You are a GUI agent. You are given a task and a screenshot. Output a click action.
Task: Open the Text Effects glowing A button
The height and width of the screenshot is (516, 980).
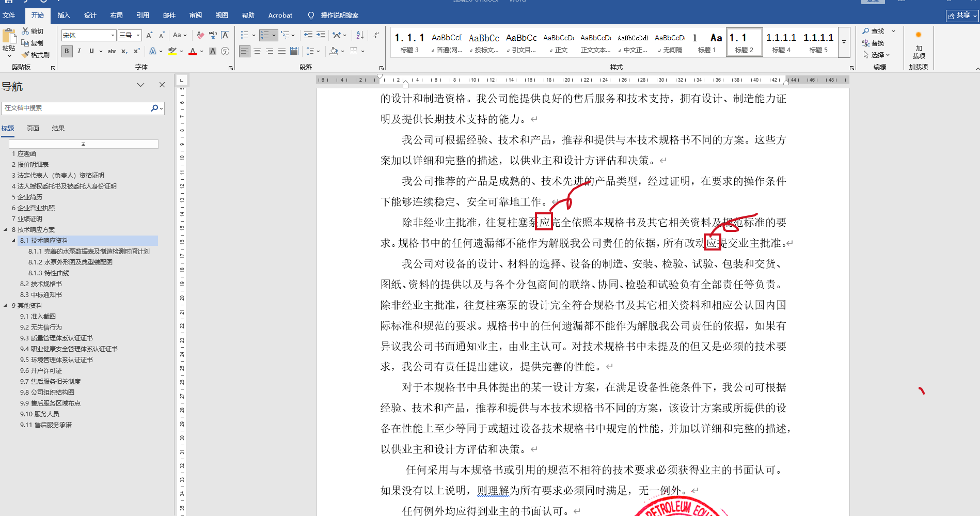(x=153, y=51)
